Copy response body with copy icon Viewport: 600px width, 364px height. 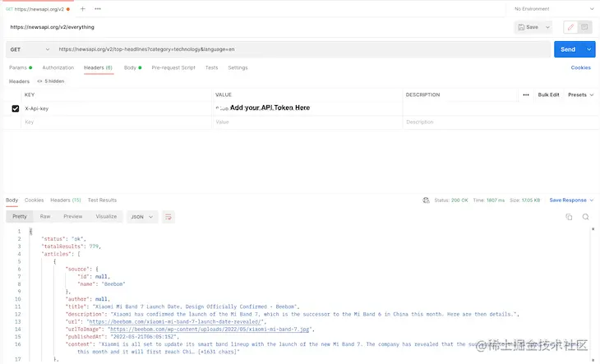(569, 217)
